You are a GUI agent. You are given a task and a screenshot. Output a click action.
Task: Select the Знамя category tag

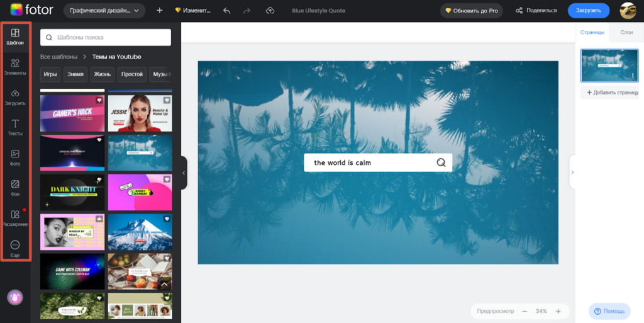[x=75, y=74]
